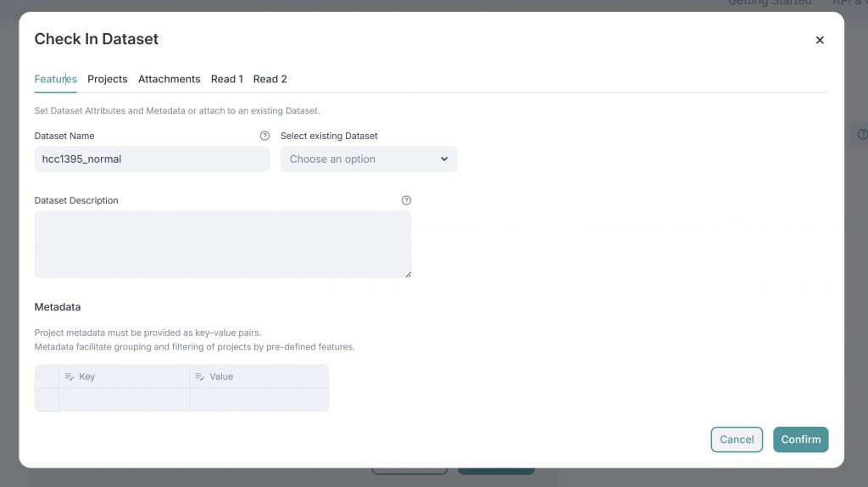Click the Dataset Name help icon
The height and width of the screenshot is (487, 868).
(264, 136)
